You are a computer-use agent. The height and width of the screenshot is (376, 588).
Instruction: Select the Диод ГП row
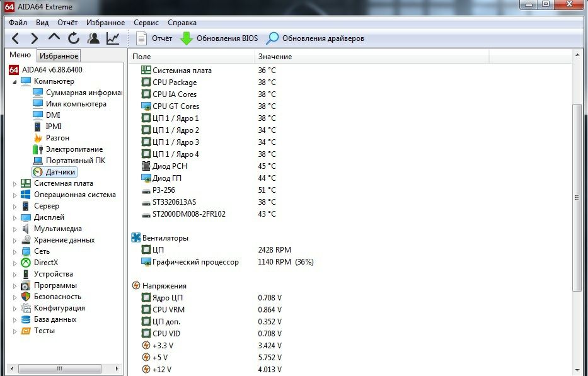(x=350, y=178)
